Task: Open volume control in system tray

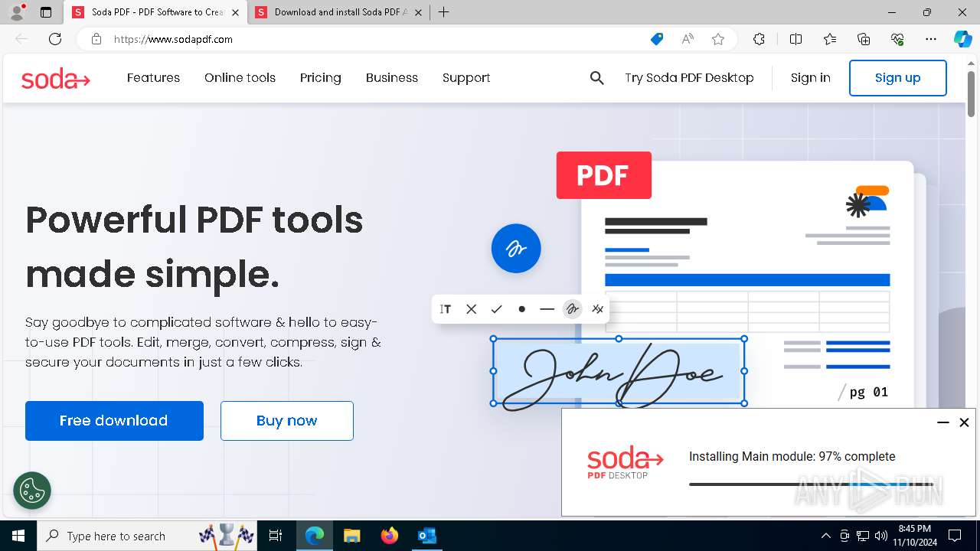Action: [881, 536]
